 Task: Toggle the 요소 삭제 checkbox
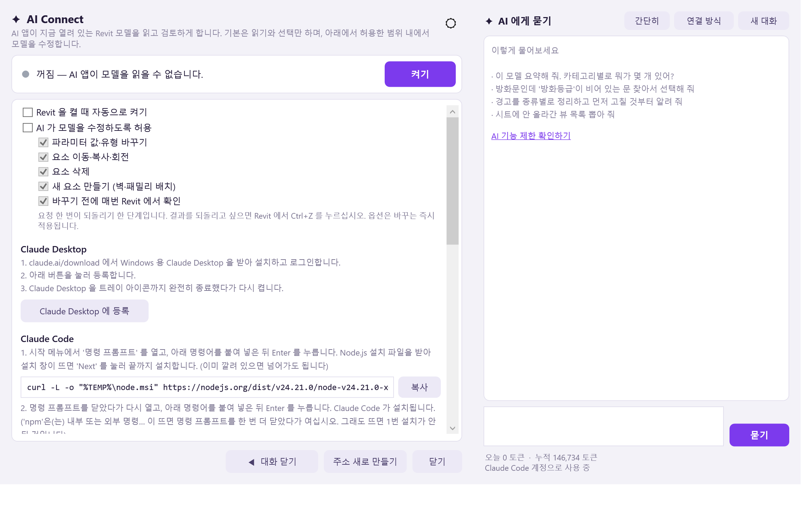click(43, 172)
